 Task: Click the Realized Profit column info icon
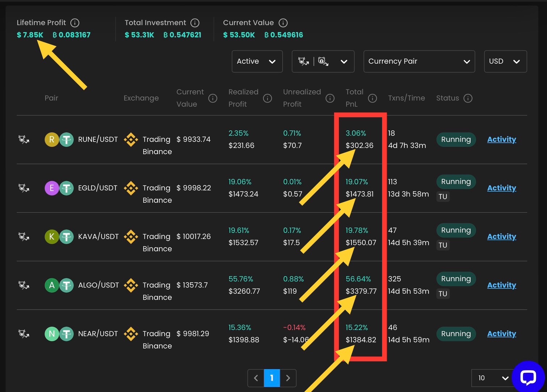click(268, 98)
